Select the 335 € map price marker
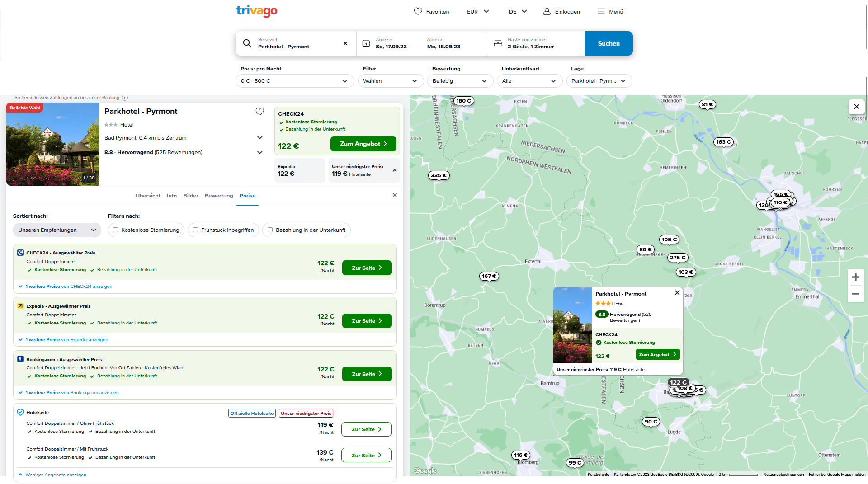Screen dimensions: 868x484 pos(439,175)
